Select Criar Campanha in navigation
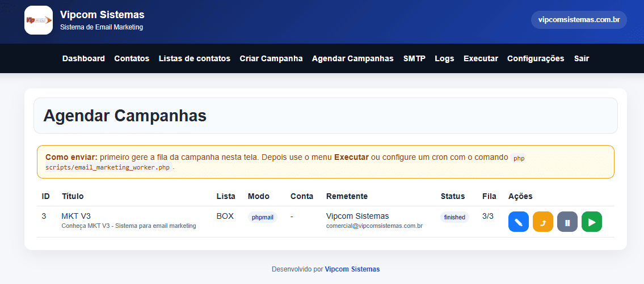 pos(271,58)
